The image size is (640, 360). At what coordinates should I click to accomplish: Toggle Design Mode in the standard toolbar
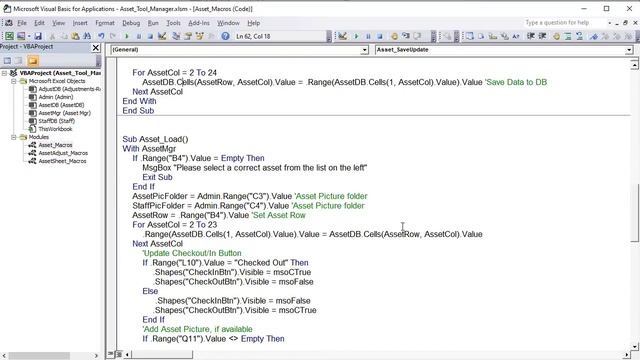(x=162, y=36)
